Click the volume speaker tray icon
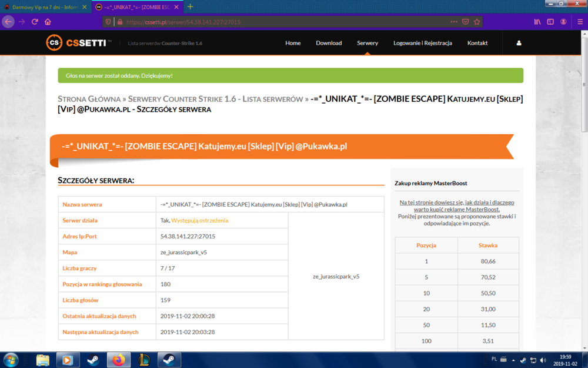Image resolution: width=588 pixels, height=368 pixels. coord(543,360)
